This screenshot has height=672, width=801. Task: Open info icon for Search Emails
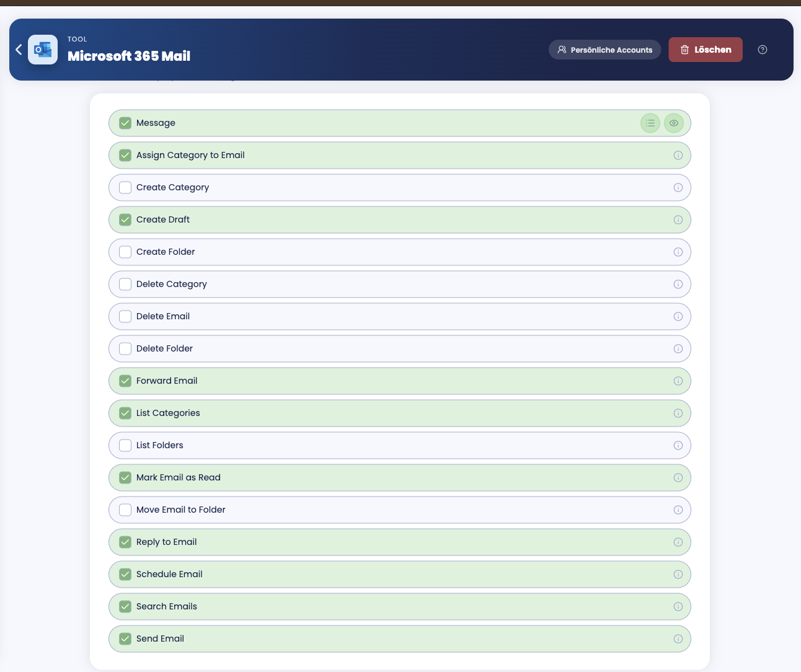tap(678, 606)
